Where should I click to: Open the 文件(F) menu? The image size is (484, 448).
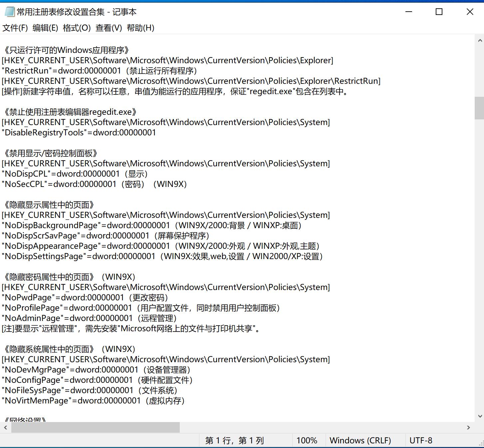[15, 28]
